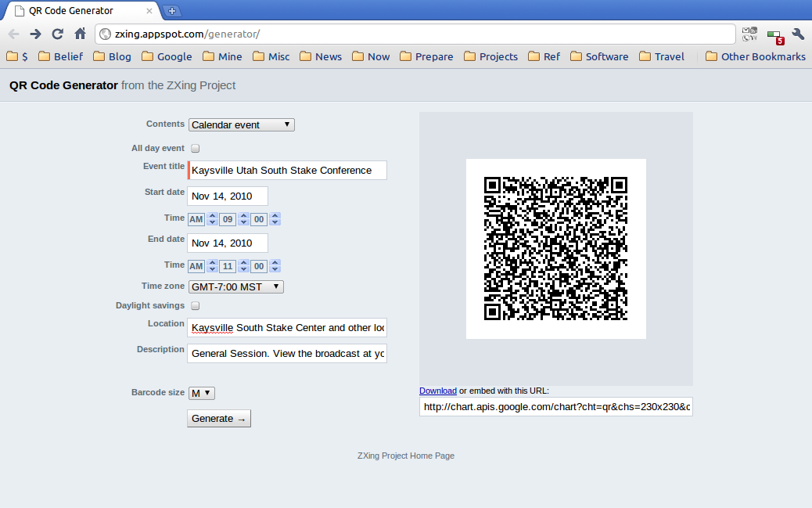Click the down arrow beside start time AM

pos(212,222)
